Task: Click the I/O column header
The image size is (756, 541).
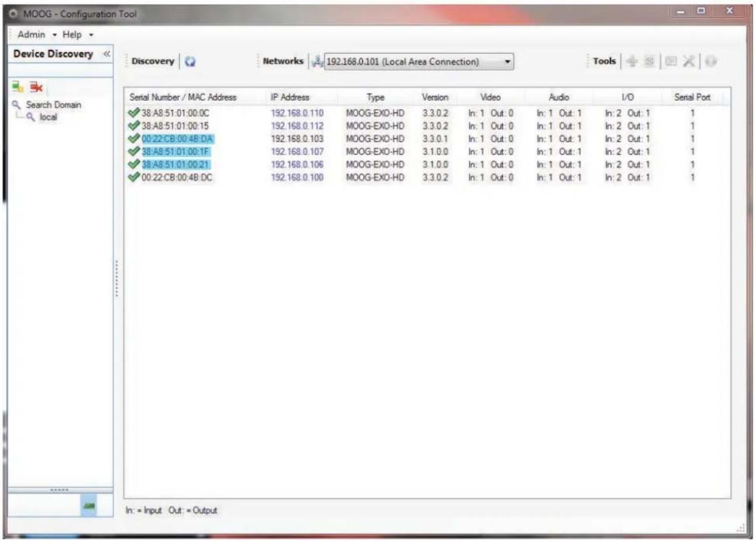Action: [629, 97]
